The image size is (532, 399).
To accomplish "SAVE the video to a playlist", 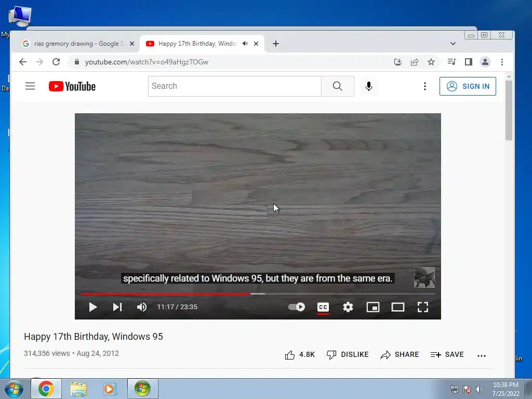I will coord(447,354).
